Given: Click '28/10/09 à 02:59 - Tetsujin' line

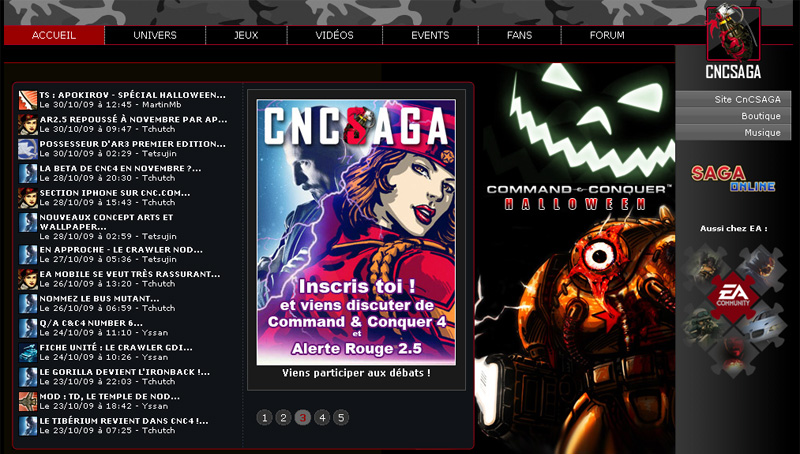Looking at the screenshot, I should pos(108,236).
